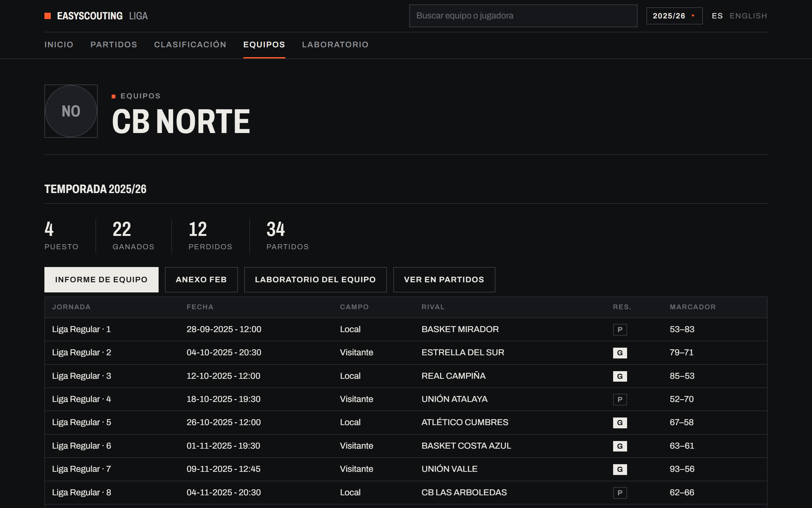Go to the Inicio tab
This screenshot has width=812, height=508.
point(59,45)
